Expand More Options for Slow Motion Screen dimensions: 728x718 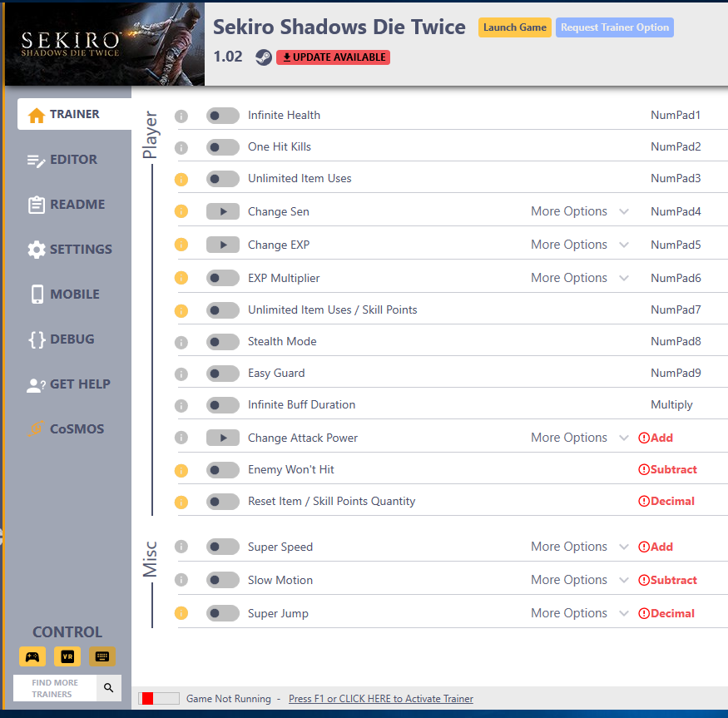[579, 580]
